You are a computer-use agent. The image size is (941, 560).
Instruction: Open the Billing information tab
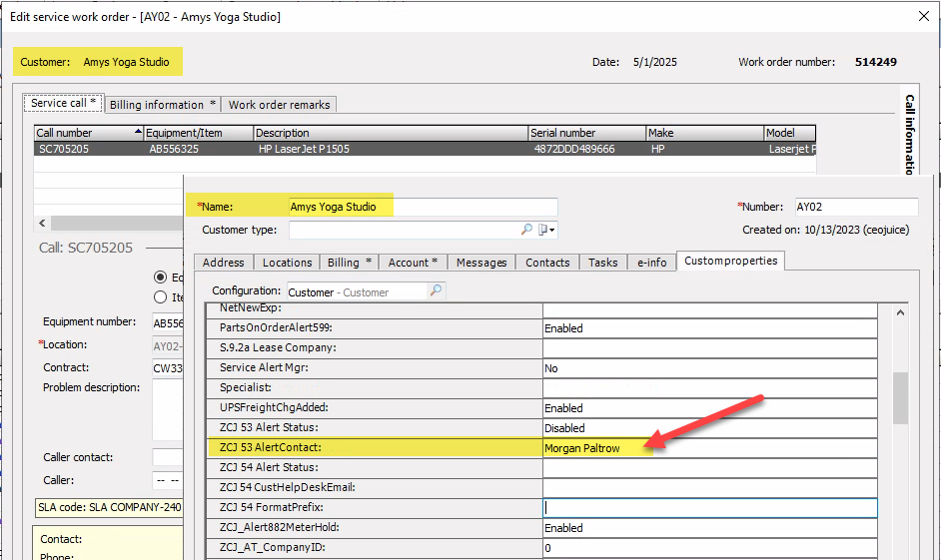pyautogui.click(x=163, y=105)
